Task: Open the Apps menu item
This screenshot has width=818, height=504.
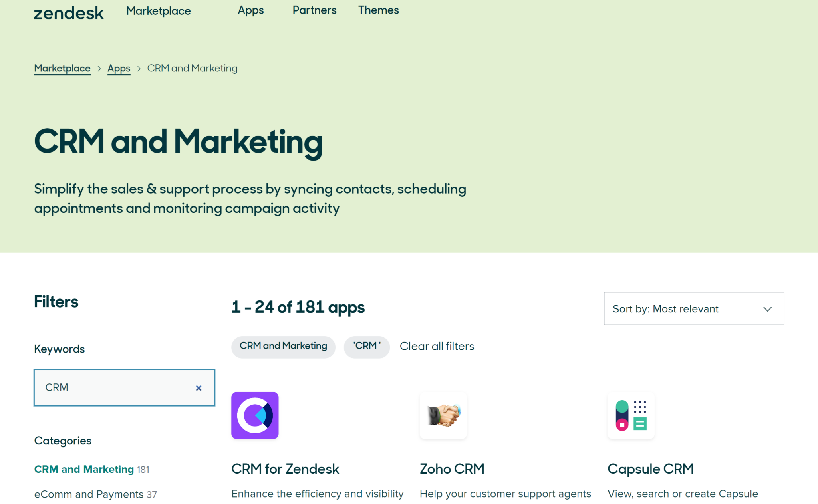Action: click(x=250, y=10)
